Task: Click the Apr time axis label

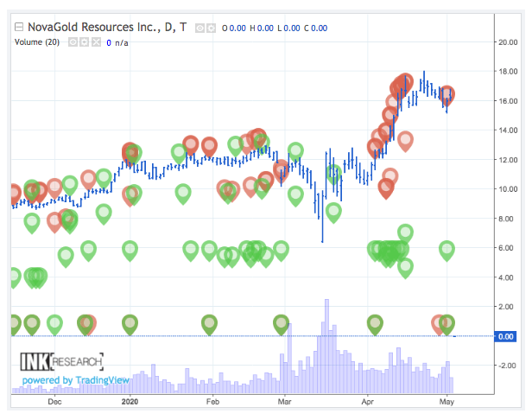Action: 367,402
